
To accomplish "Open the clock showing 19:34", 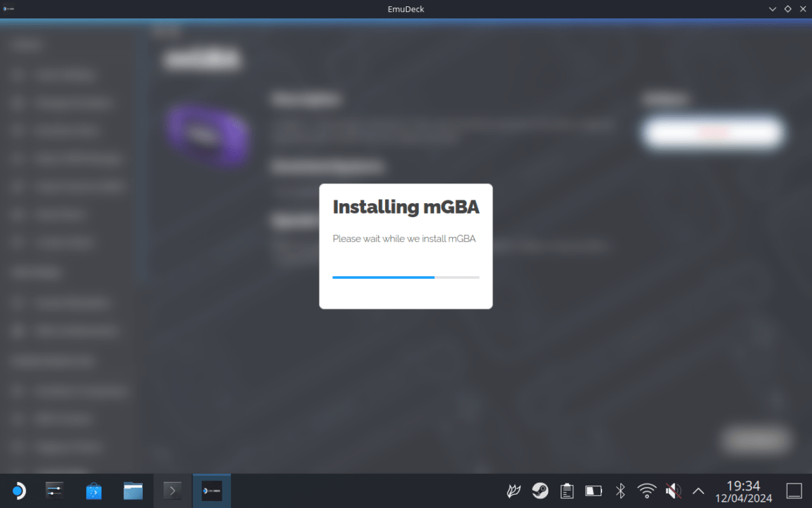I will click(x=743, y=486).
